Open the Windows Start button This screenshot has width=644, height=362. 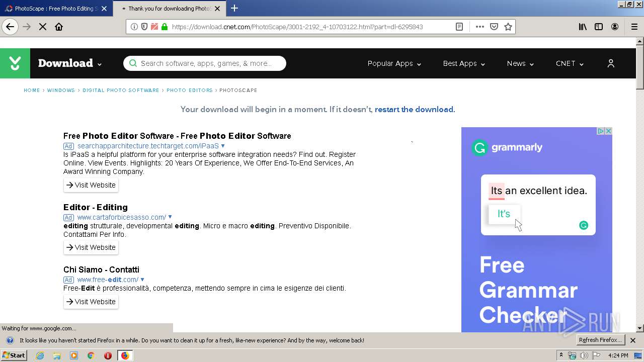tap(14, 355)
